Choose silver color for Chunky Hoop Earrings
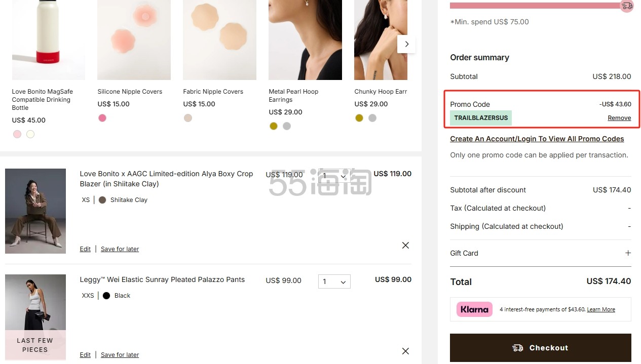 tap(372, 118)
